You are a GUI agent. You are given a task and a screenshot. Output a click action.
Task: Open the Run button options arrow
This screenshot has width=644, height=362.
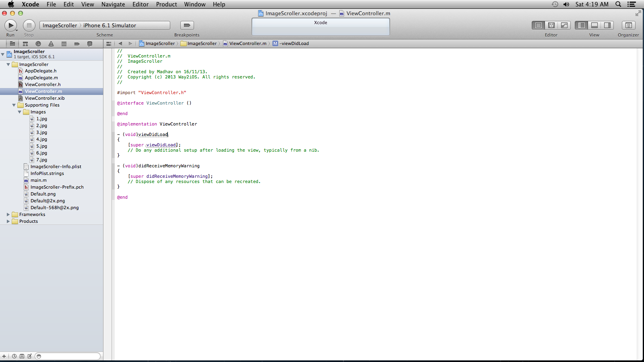[17, 30]
